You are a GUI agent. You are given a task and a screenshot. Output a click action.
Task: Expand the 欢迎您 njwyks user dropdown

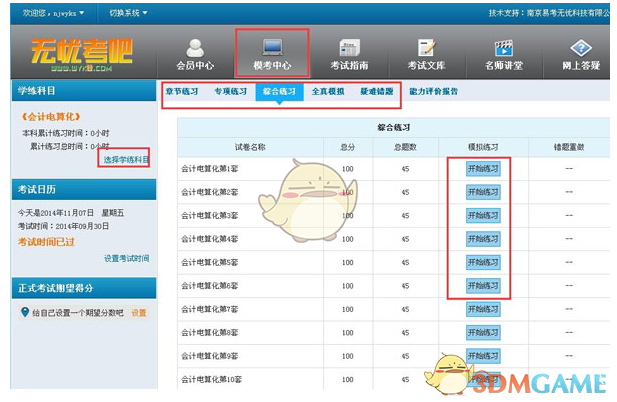[54, 13]
